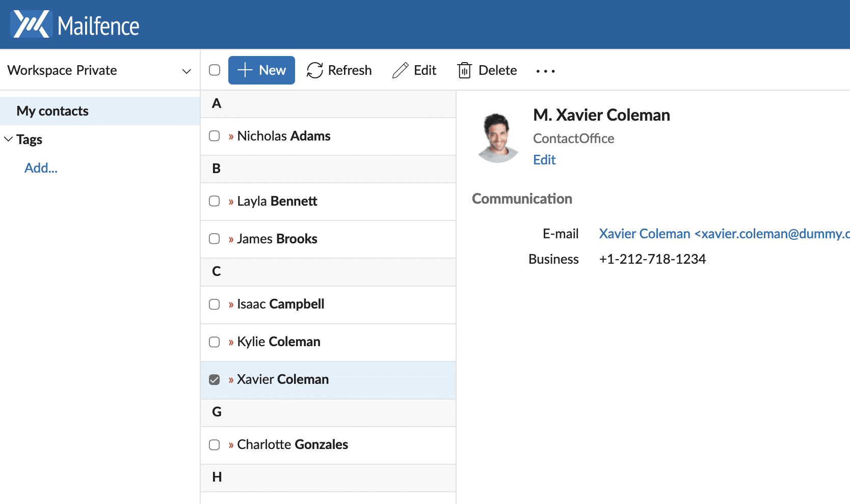This screenshot has height=504, width=850.
Task: Open the three-dot more actions menu
Action: pyautogui.click(x=545, y=71)
